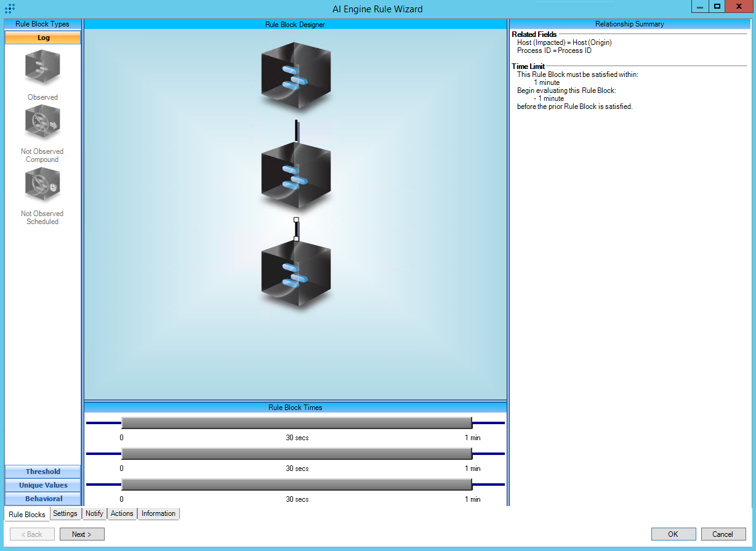Click the bottom rule block cube in designer

pos(296,275)
